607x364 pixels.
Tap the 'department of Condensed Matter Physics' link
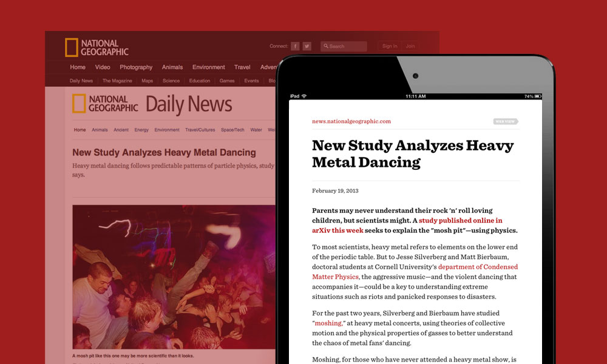pos(415,272)
